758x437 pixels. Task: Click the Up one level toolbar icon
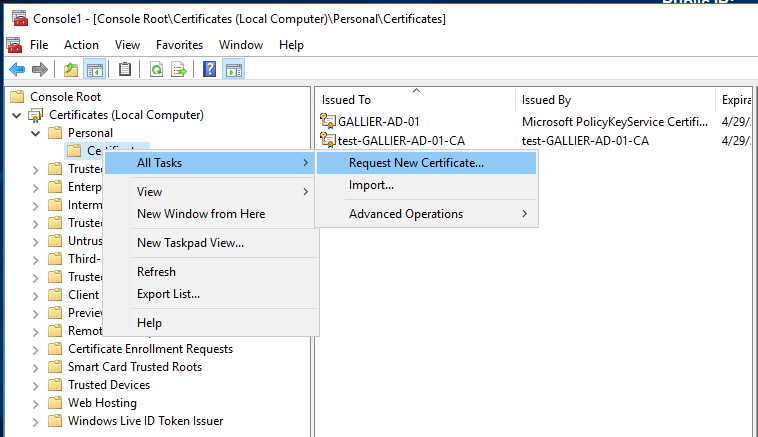coord(71,70)
